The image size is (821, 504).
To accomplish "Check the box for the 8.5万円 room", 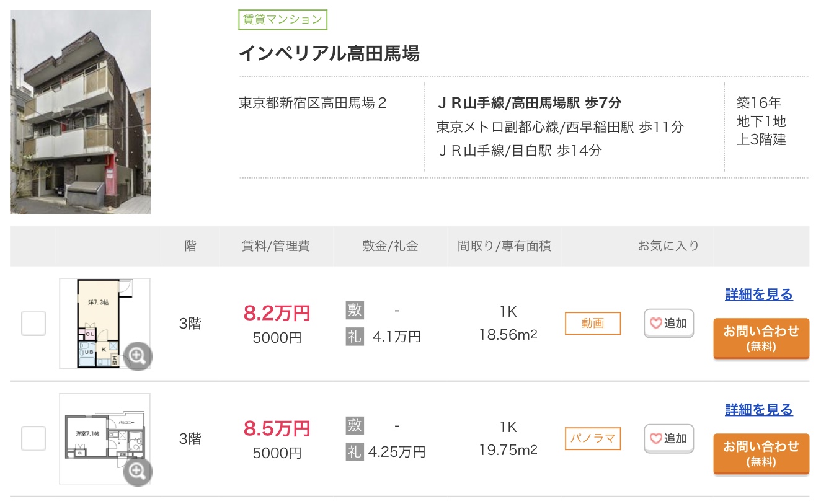I will (33, 438).
